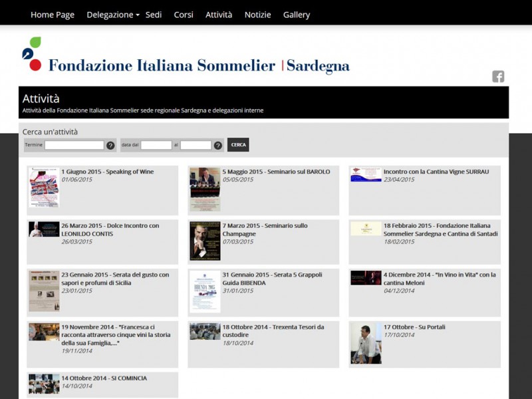Open '14 Ottobre 2014 - SI COMINCIA' activity

(x=104, y=378)
